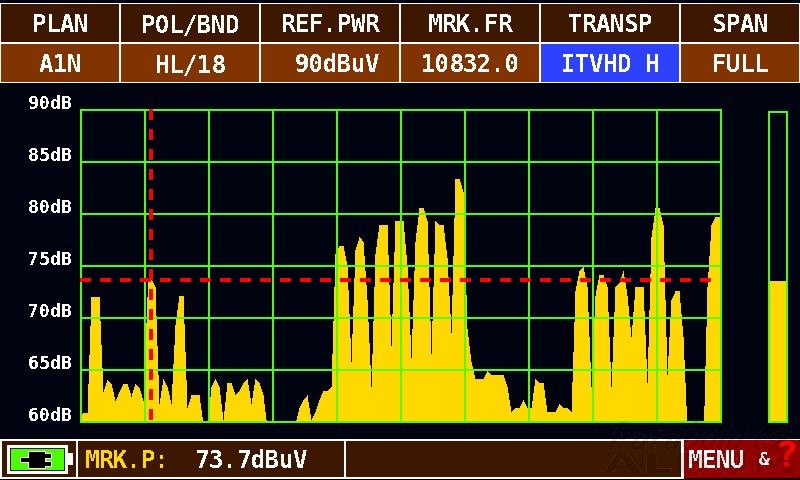
Task: Click the battery charging status icon
Action: click(38, 460)
